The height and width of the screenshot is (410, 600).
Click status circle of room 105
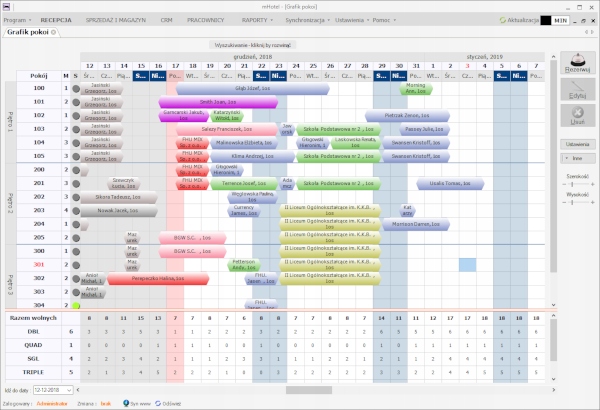[x=76, y=157]
